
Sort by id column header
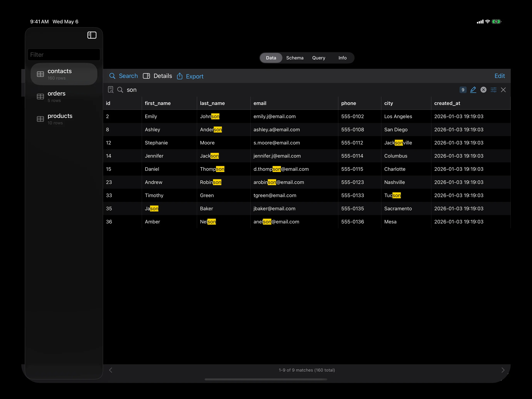pos(122,103)
